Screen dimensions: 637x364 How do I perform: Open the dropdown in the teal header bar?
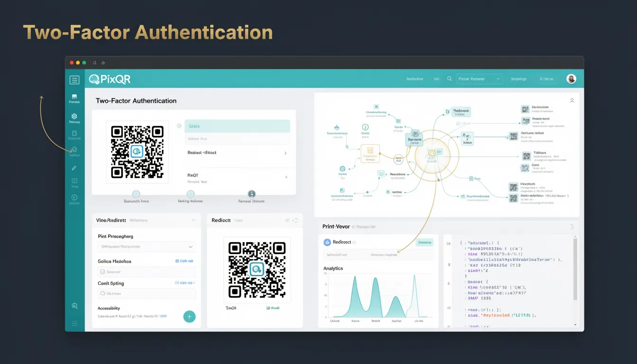(479, 79)
